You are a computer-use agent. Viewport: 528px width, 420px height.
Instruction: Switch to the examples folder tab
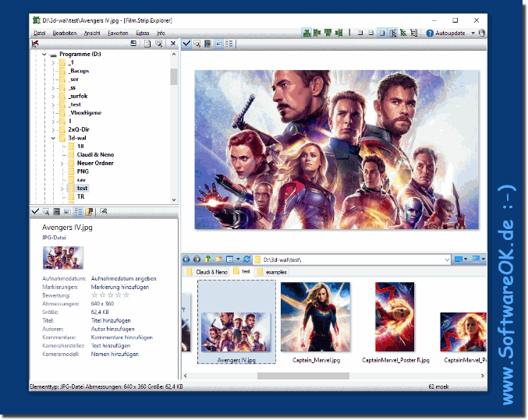click(x=272, y=272)
